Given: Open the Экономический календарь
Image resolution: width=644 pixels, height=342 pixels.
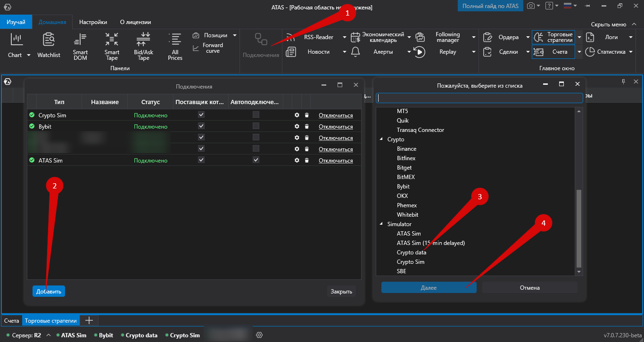Looking at the screenshot, I should tap(377, 37).
